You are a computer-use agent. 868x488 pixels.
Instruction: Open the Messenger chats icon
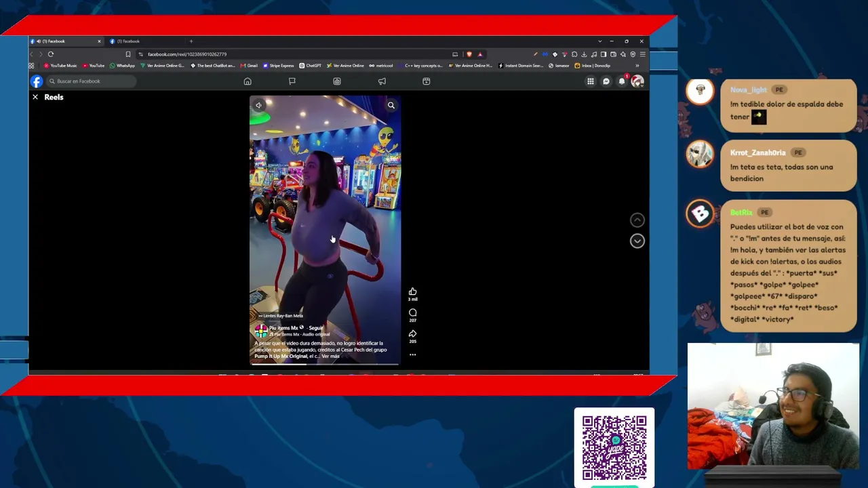click(x=606, y=81)
